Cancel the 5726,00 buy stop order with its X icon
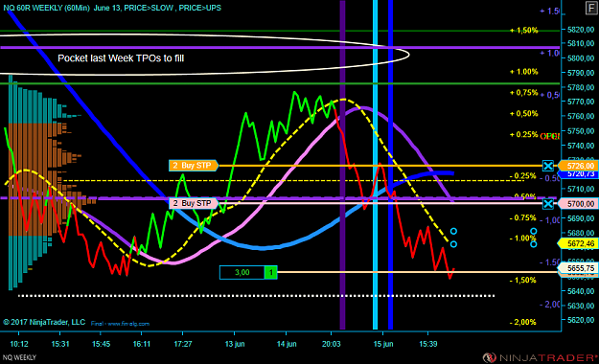The height and width of the screenshot is (364, 599). (548, 166)
